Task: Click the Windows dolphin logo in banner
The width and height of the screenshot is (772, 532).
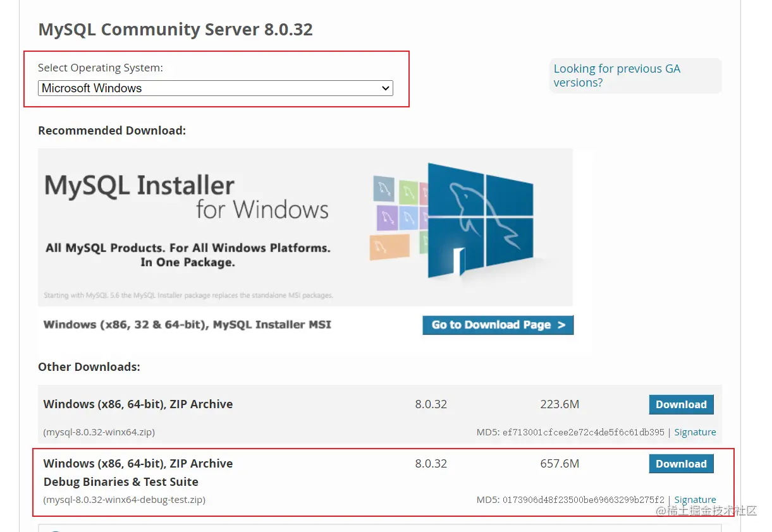Action: (x=481, y=221)
